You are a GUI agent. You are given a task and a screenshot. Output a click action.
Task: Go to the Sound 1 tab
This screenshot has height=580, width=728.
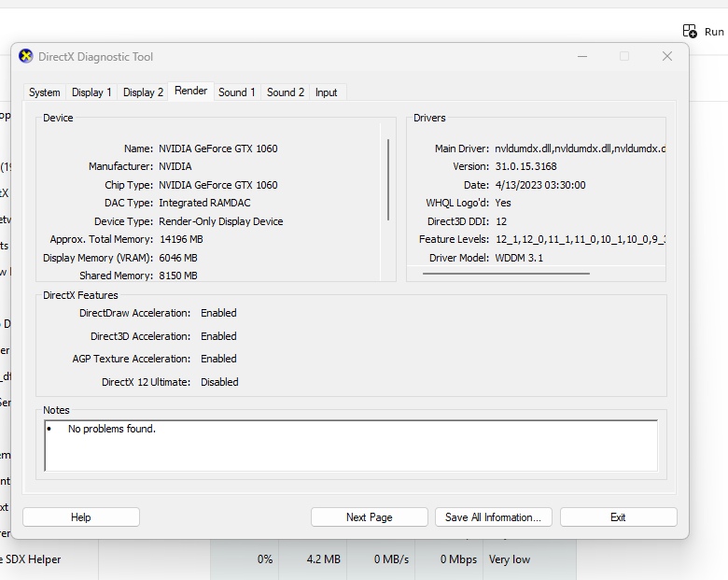pos(237,92)
